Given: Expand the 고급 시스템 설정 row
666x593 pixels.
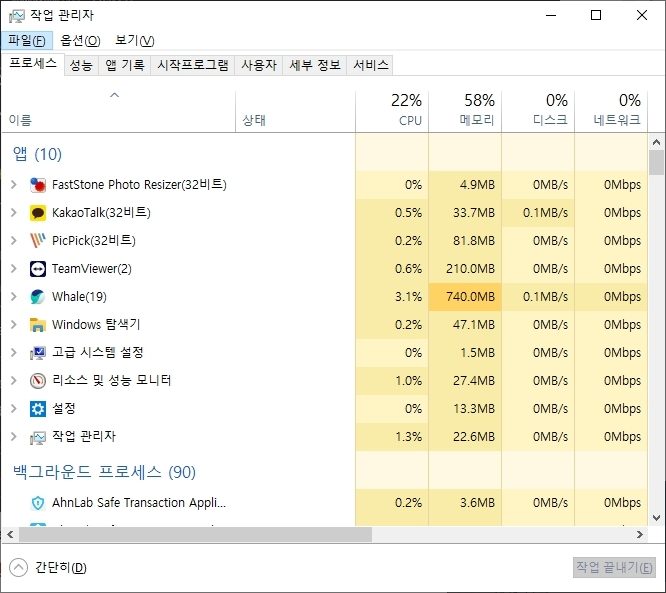Looking at the screenshot, I should 14,353.
